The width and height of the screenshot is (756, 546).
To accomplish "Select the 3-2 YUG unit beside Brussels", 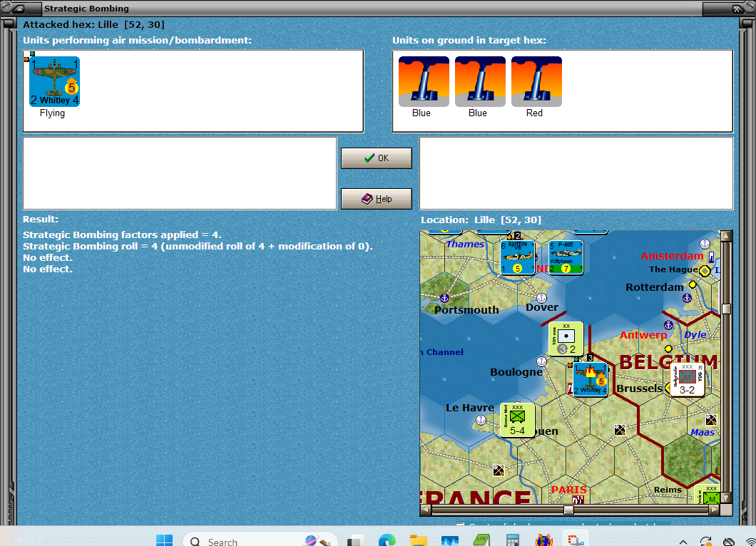I will click(x=687, y=379).
